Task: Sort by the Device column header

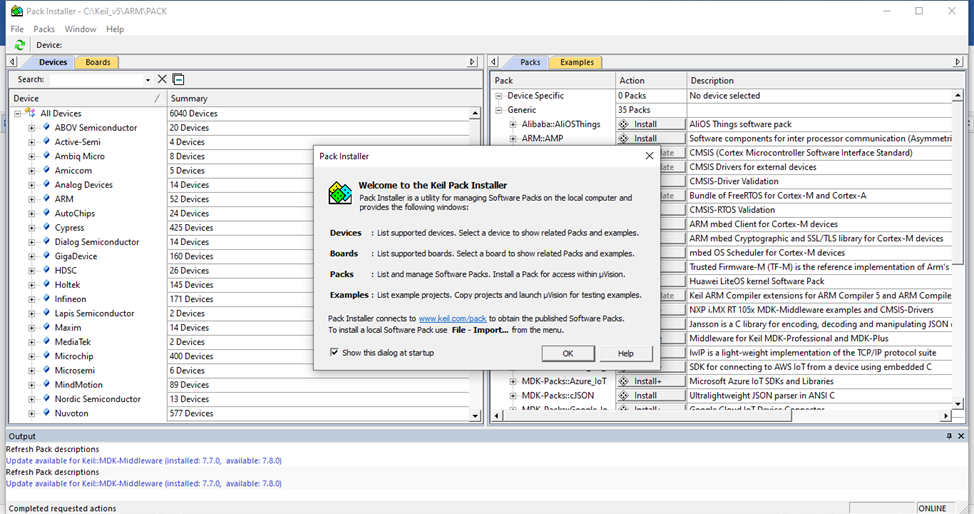Action: tap(88, 98)
